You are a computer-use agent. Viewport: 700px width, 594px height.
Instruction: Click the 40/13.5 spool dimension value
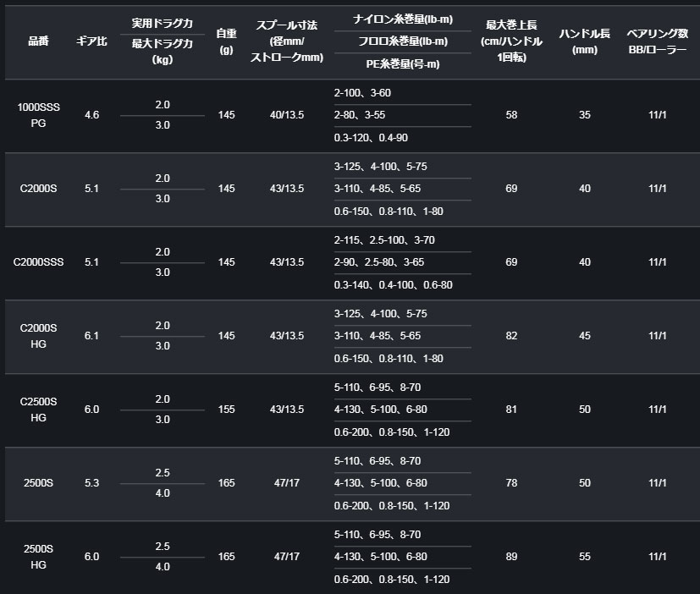[287, 114]
